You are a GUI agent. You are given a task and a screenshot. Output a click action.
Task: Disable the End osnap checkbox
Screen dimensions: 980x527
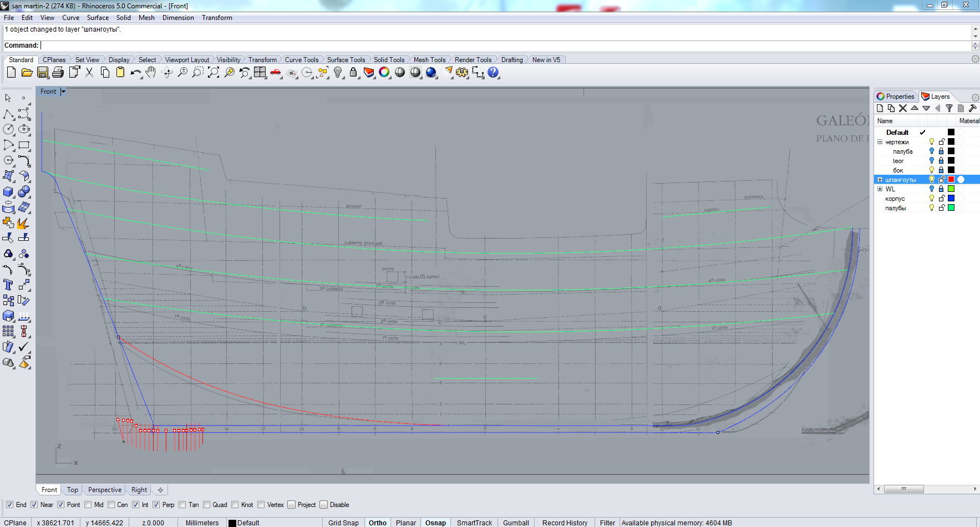pos(9,505)
